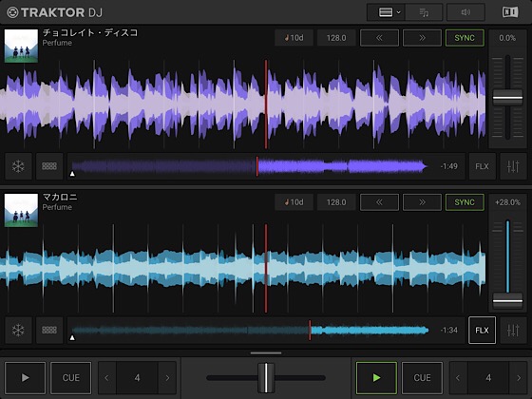This screenshot has height=399, width=532.
Task: Decrease right deck loop size
Action: pos(458,378)
